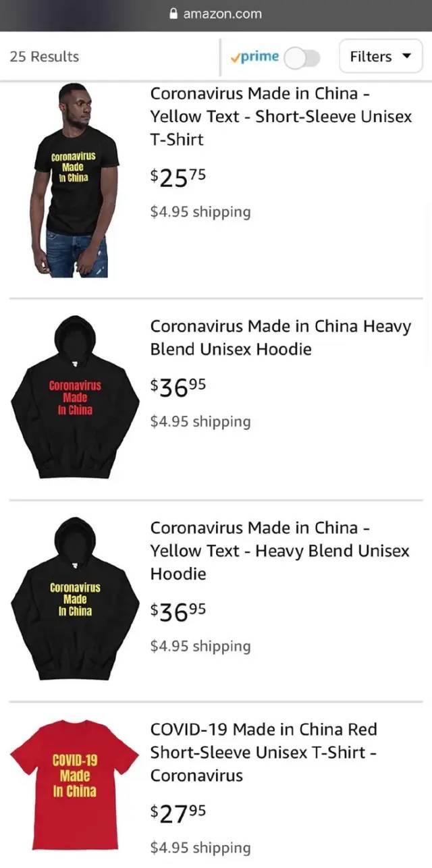This screenshot has width=432, height=868.
Task: Open Coronavirus Made in China Heavy Blend Hoodie
Action: pos(281,337)
